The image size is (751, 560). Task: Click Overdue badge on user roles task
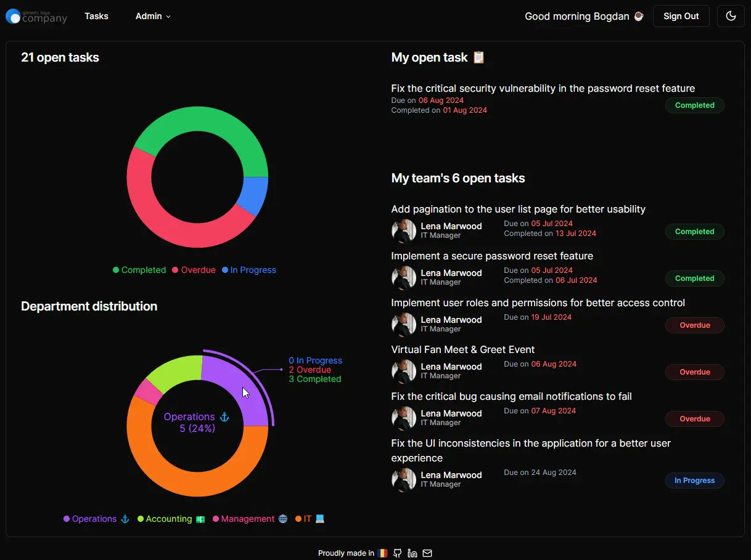point(694,325)
